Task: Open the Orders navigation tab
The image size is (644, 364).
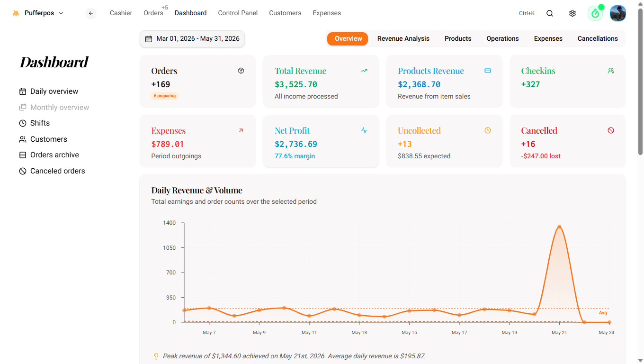Action: [x=153, y=13]
